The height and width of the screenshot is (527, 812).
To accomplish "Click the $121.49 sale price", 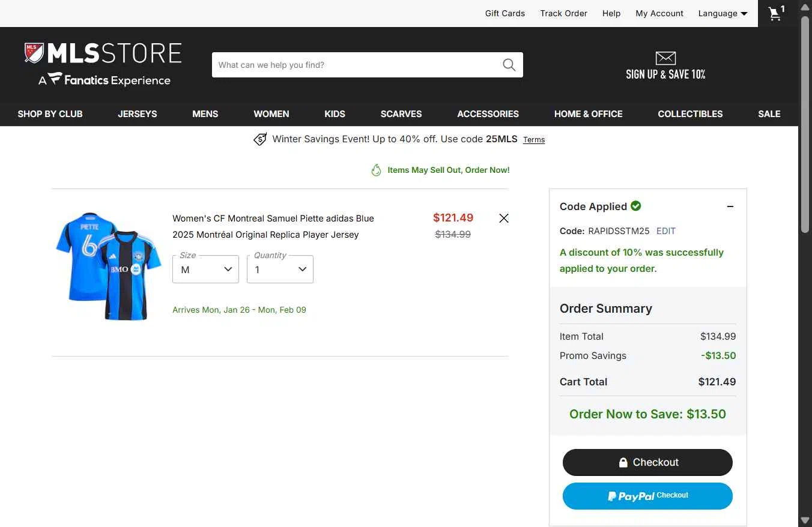I will point(453,218).
